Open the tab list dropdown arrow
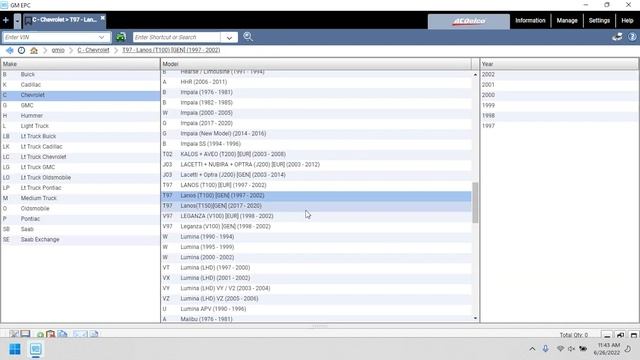The image size is (640, 360). point(17,21)
